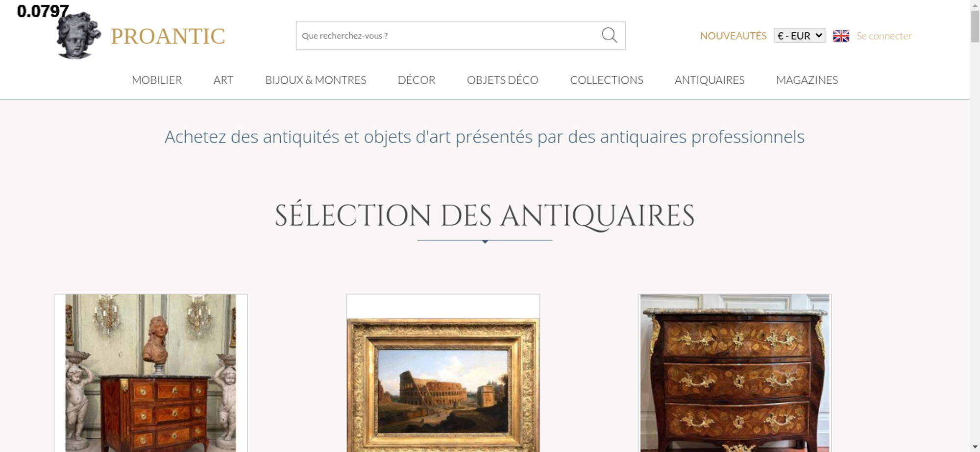Open the MAGAZINES menu
Screen dimensions: 980x452
click(x=807, y=80)
